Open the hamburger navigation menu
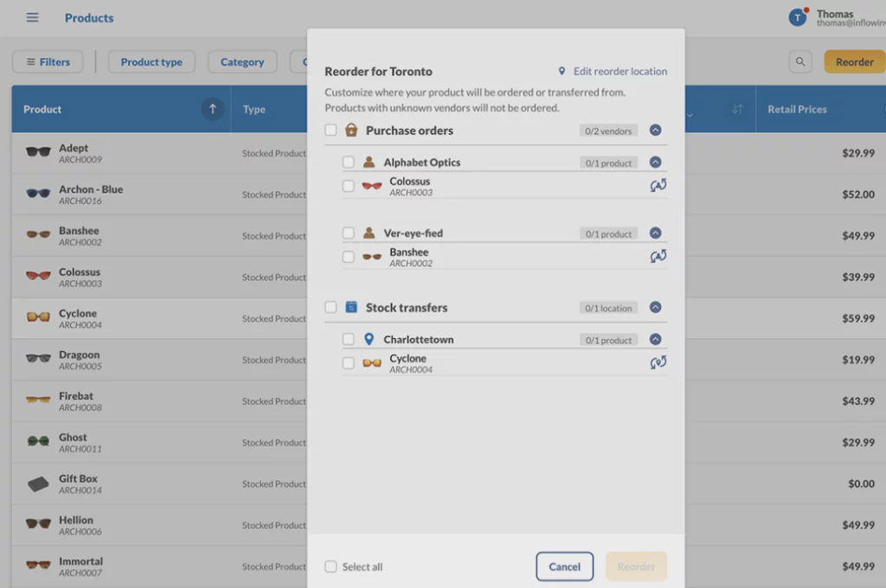 click(32, 18)
